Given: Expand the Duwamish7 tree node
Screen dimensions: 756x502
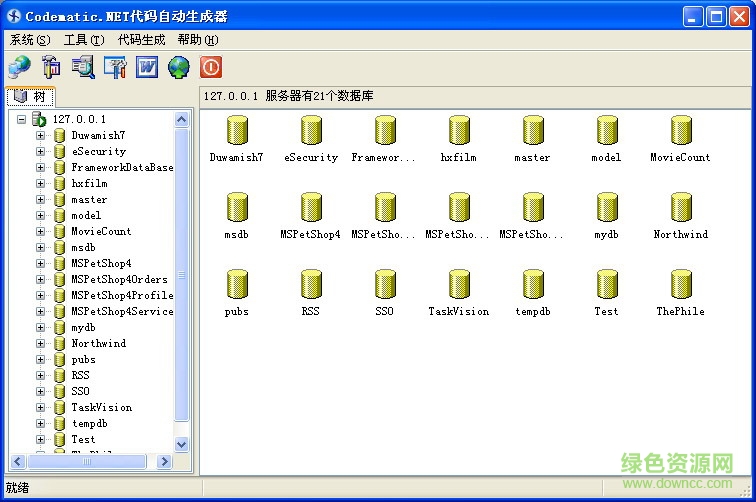Looking at the screenshot, I should click(x=40, y=136).
